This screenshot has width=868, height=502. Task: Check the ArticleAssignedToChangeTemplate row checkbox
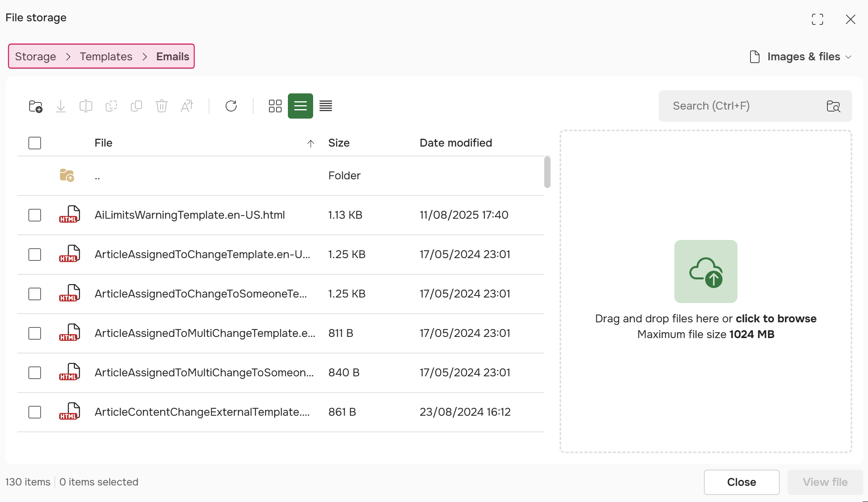pos(35,255)
